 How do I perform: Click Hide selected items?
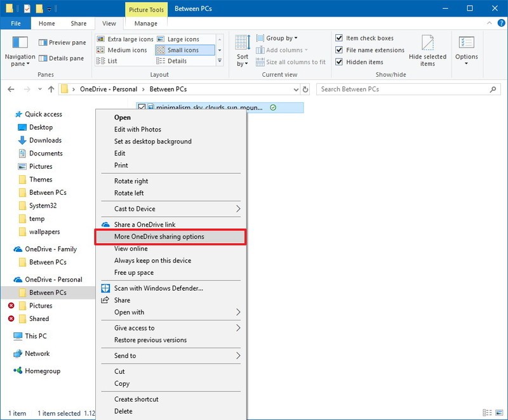[427, 51]
